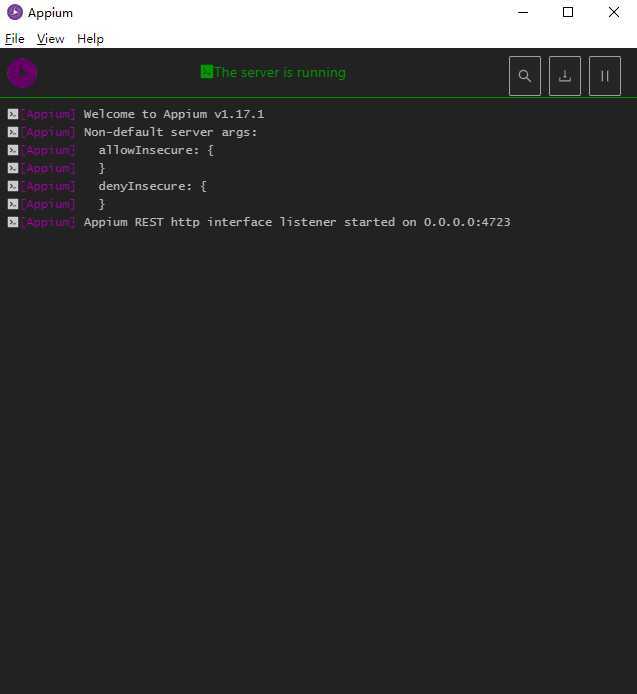Viewport: 637px width, 694px height.
Task: Click terminal icon beside 'Welcome to Appium' line
Action: pos(13,114)
